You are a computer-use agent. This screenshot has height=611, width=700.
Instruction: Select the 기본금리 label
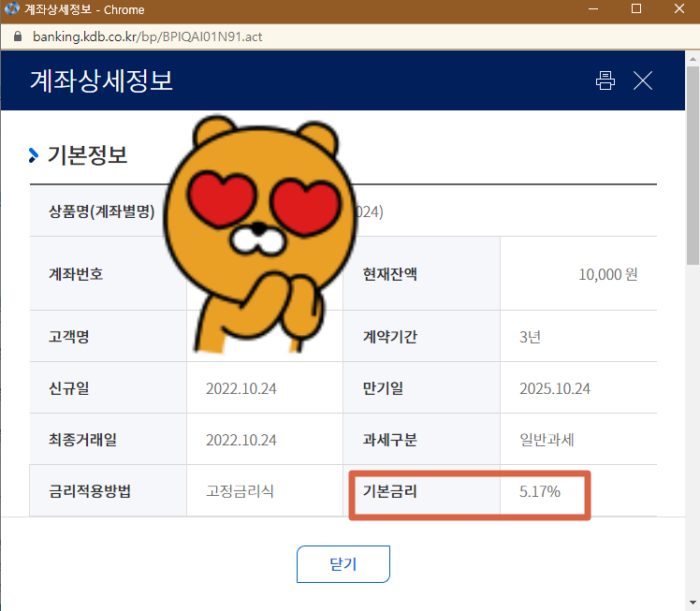point(390,491)
